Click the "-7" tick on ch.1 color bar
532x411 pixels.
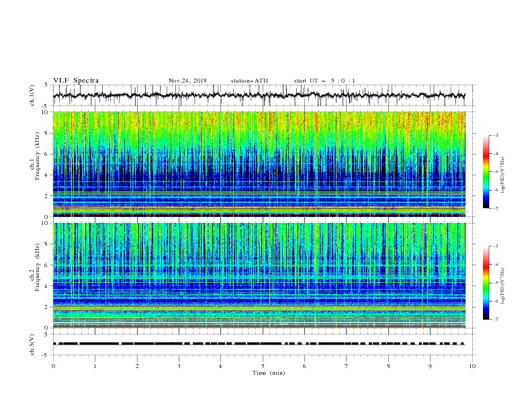coord(495,208)
